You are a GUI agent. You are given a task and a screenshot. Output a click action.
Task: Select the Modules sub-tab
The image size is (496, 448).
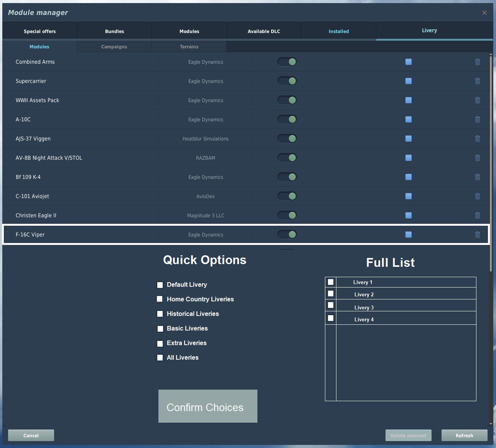[x=40, y=46]
